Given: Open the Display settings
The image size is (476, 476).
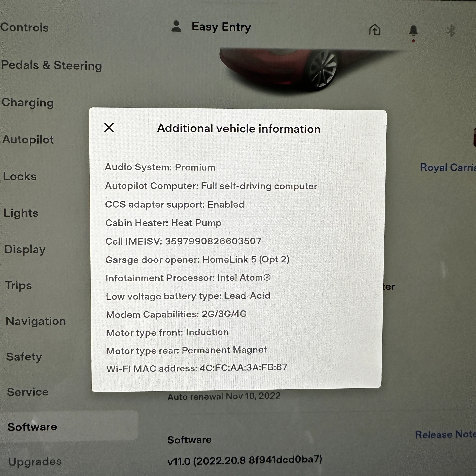Looking at the screenshot, I should click(x=25, y=250).
